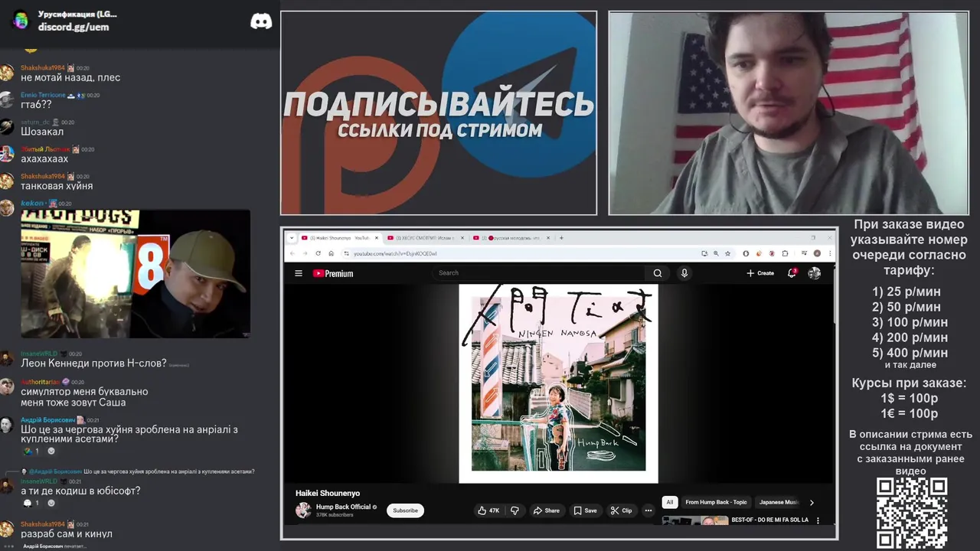
Task: Open the BEST-OF DO RE MI thumbnail
Action: pos(694,520)
